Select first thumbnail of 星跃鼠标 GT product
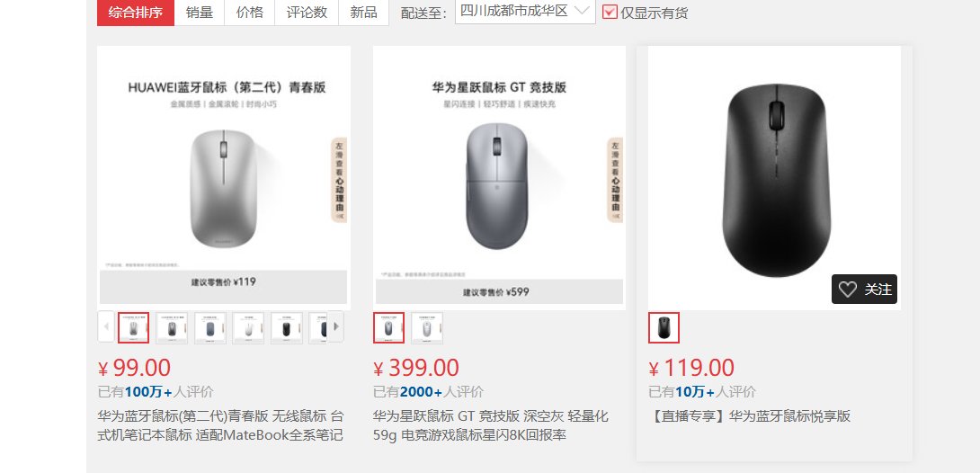Screen dimensions: 980x473 click(388, 328)
